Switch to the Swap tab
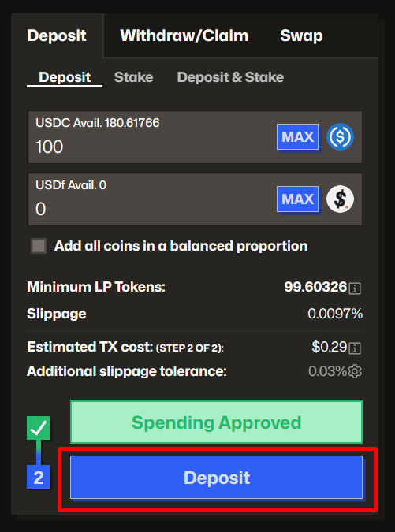 coord(301,35)
